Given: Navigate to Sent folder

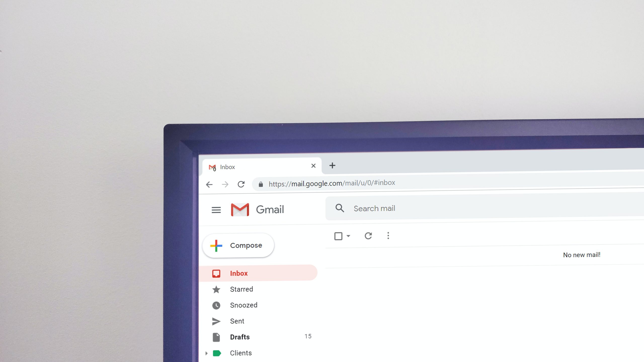Looking at the screenshot, I should [x=237, y=321].
